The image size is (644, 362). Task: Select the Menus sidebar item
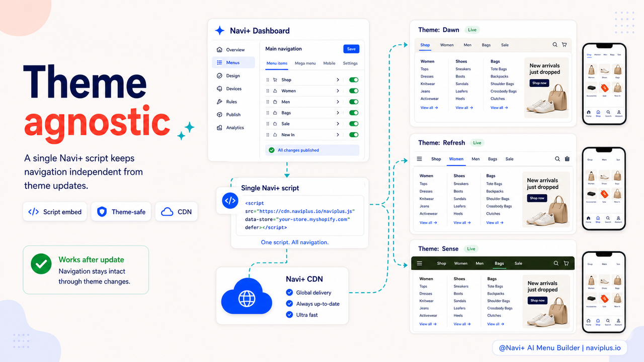(233, 63)
